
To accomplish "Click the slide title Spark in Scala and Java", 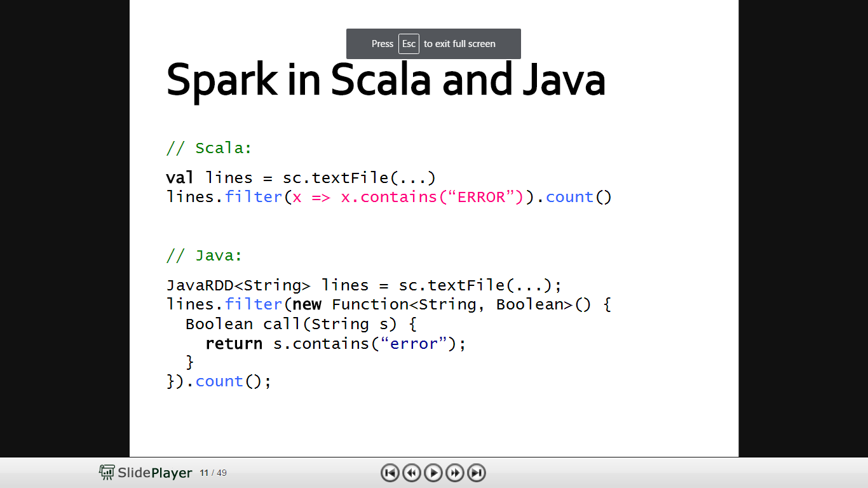I will click(x=386, y=79).
